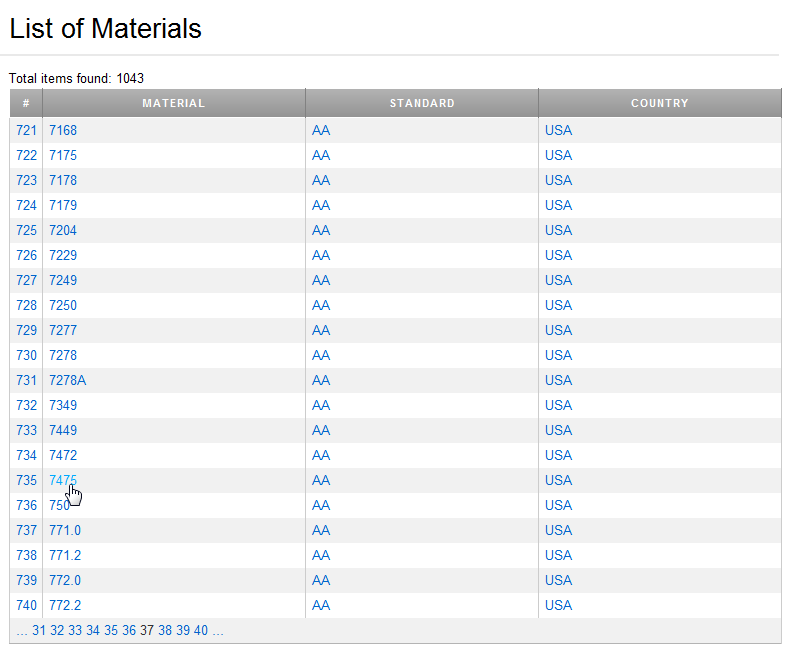Click USA country link for 7349
The width and height of the screenshot is (794, 656).
[558, 405]
